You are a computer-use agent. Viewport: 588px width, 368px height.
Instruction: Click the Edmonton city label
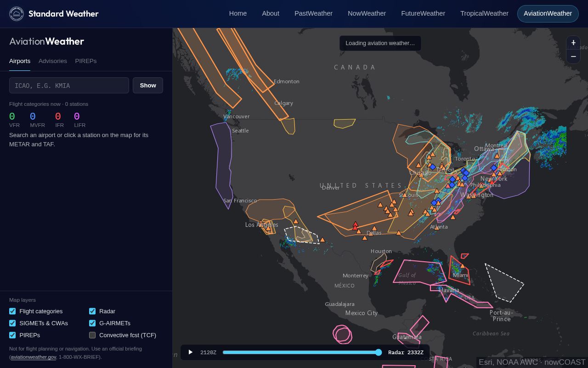point(287,81)
